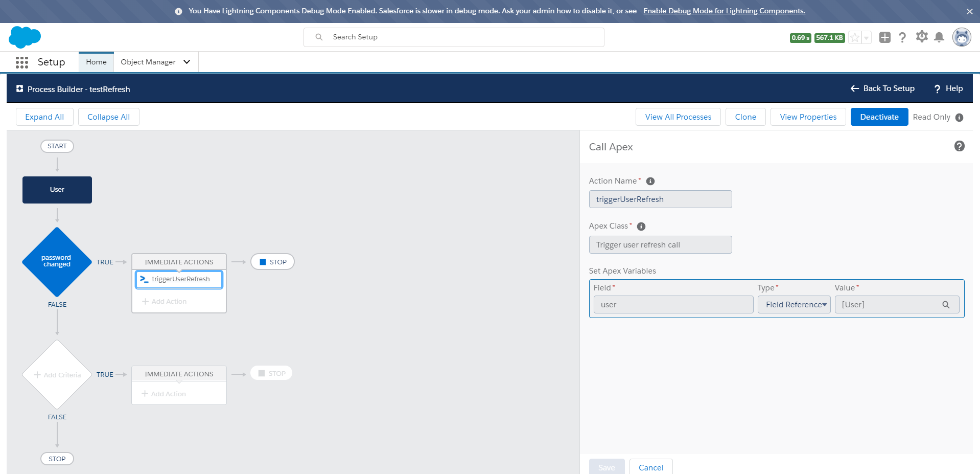Click the Save button
Image resolution: width=980 pixels, height=474 pixels.
[x=606, y=467]
